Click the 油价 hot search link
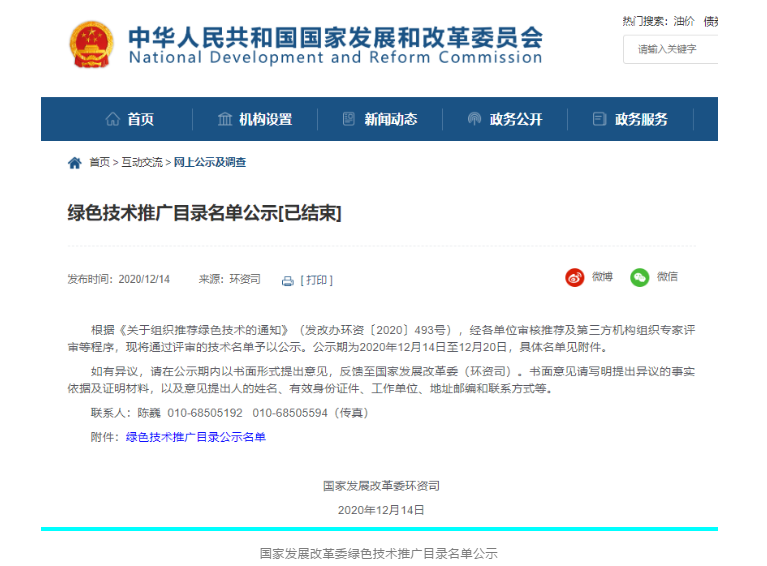This screenshot has width=767, height=566. pyautogui.click(x=684, y=21)
